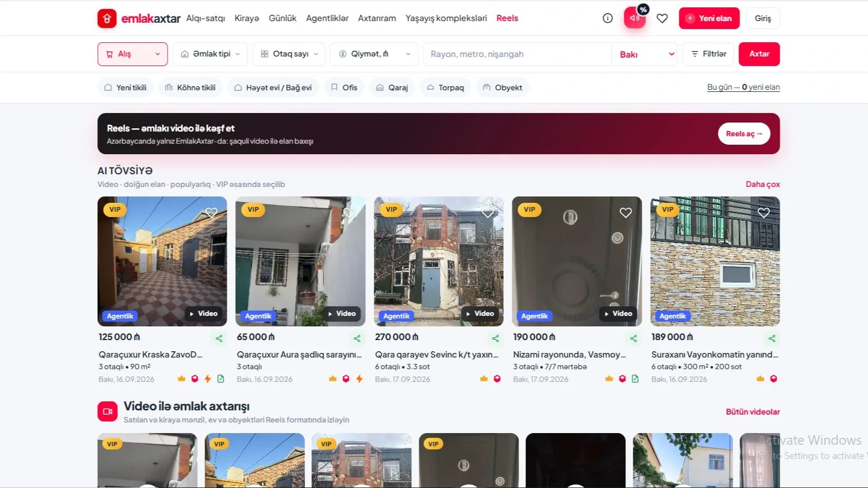
Task: Expand the Əmlak tipi dropdown
Action: tap(210, 54)
